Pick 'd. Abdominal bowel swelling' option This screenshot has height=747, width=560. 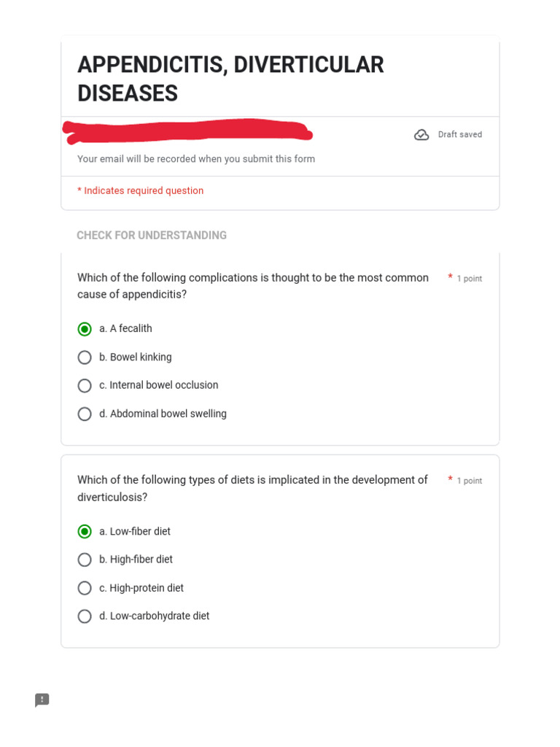[85, 414]
